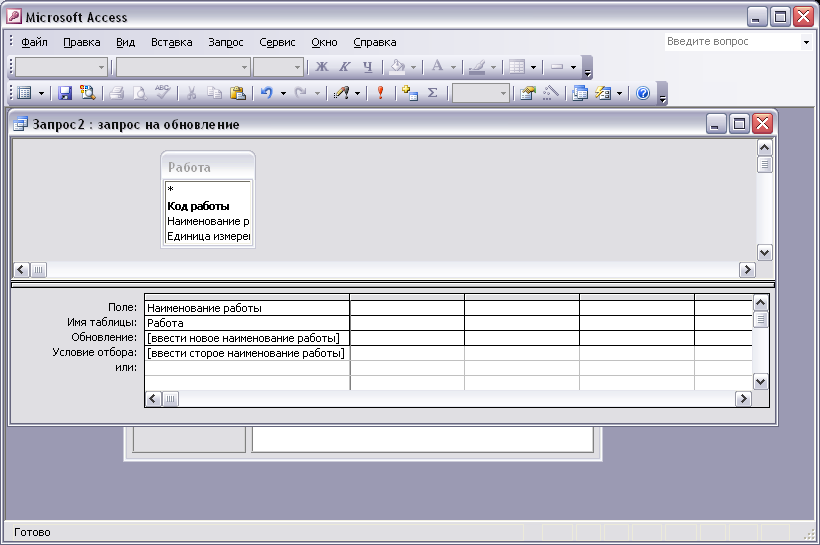Select Единица измерен field in Работа list
Image resolution: width=820 pixels, height=545 pixels.
tap(208, 236)
